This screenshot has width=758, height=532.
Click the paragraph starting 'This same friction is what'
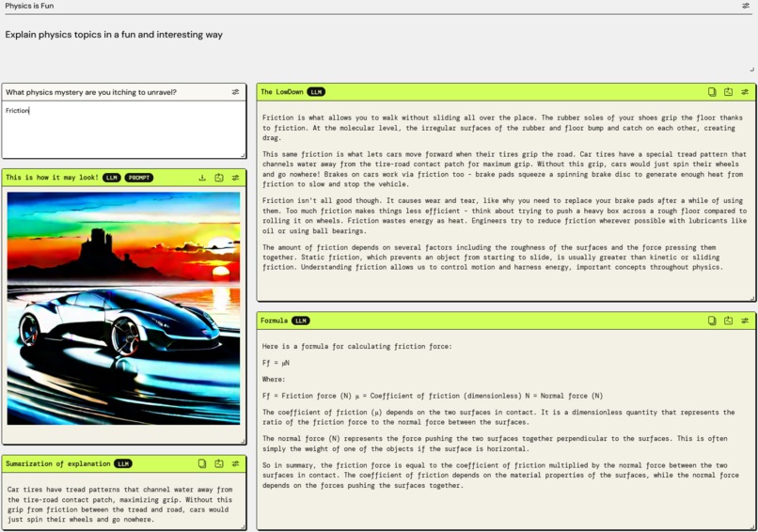point(504,169)
